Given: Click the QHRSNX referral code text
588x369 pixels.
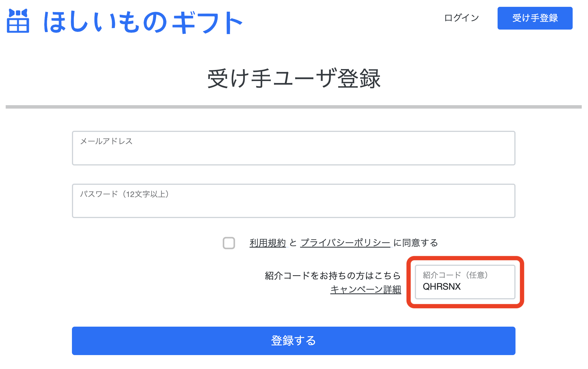Looking at the screenshot, I should point(442,287).
